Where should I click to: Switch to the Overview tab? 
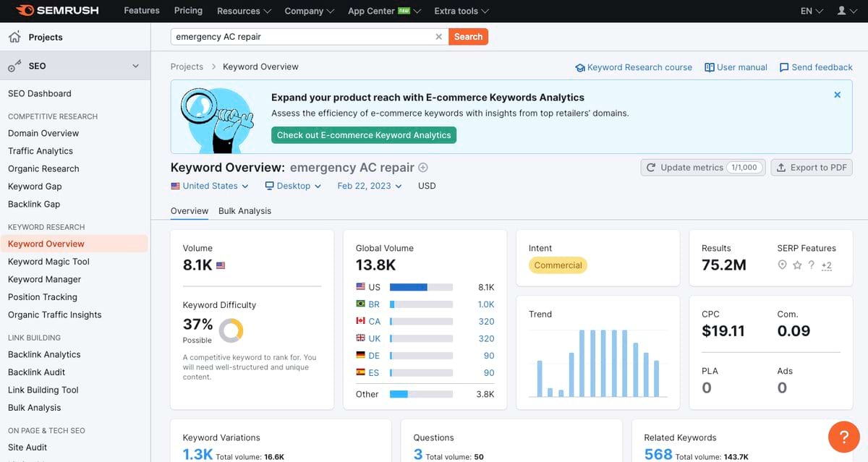point(190,211)
